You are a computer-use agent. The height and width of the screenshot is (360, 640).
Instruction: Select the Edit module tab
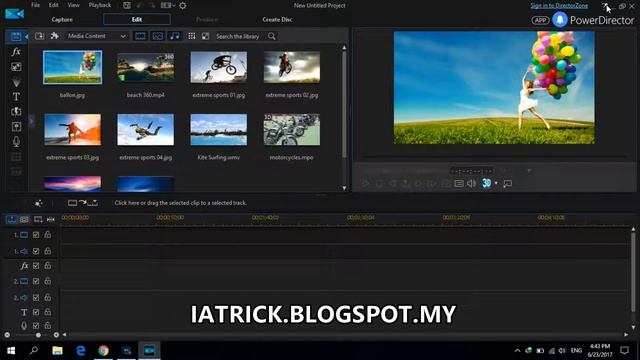click(137, 20)
